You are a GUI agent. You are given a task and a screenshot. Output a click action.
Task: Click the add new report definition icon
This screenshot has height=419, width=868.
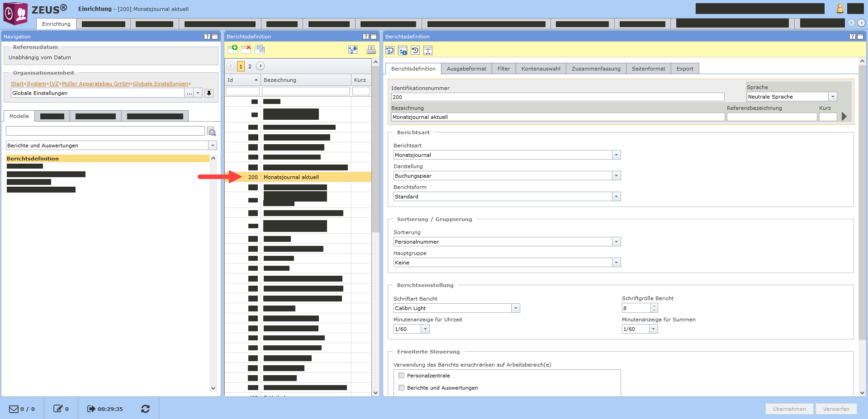coord(232,49)
